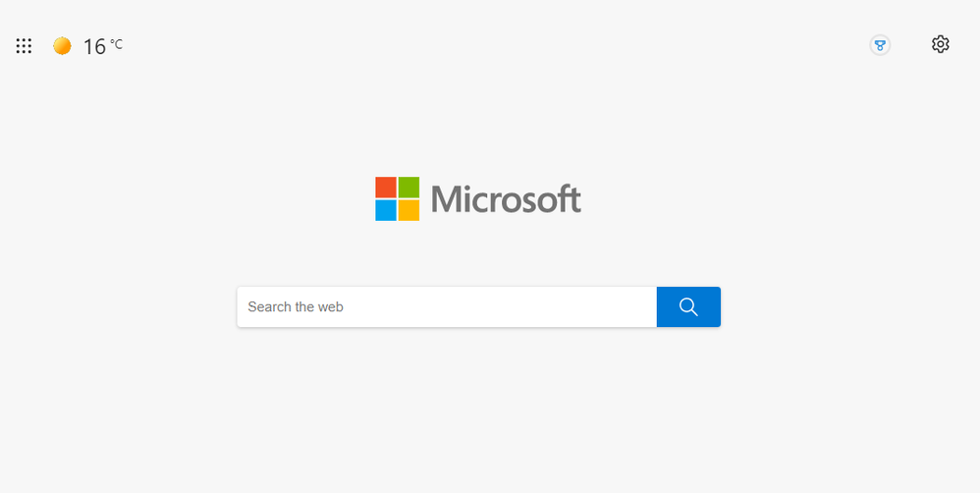Click the magnifying glass search icon
Image resolution: width=980 pixels, height=493 pixels.
coord(688,306)
